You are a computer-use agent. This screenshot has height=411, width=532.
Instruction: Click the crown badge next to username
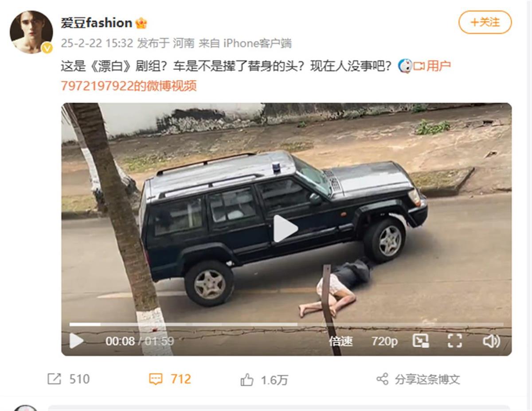141,23
